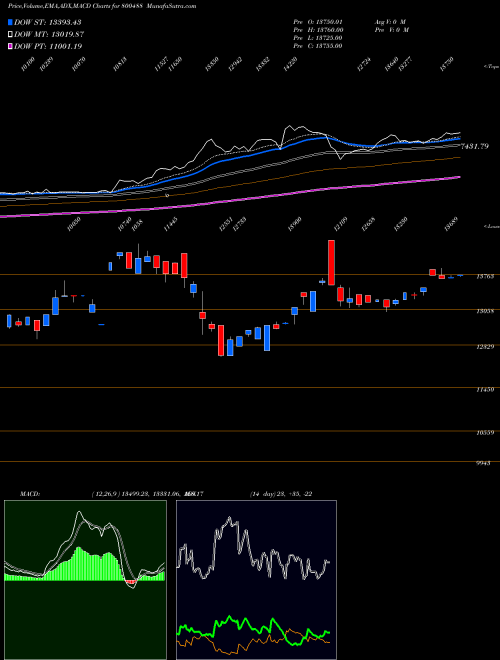This screenshot has height=660, width=500.
Task: Click the 12942 tops value label
Action: tap(236, 64)
